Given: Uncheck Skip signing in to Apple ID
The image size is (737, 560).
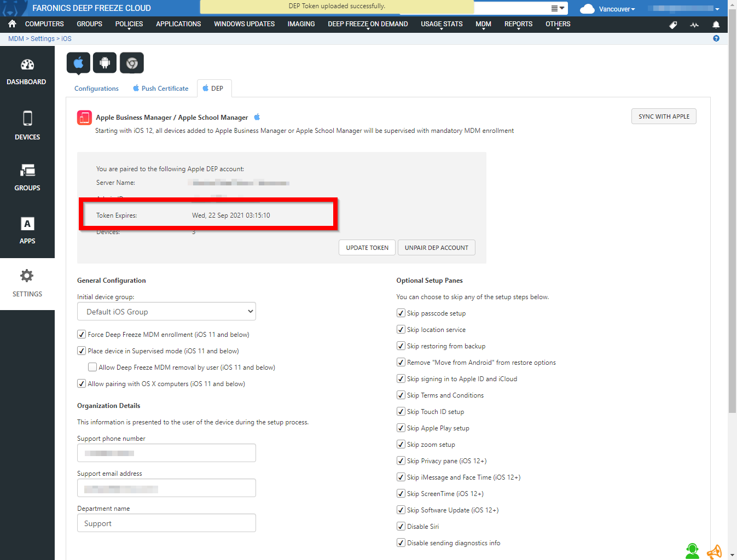Looking at the screenshot, I should tap(401, 378).
